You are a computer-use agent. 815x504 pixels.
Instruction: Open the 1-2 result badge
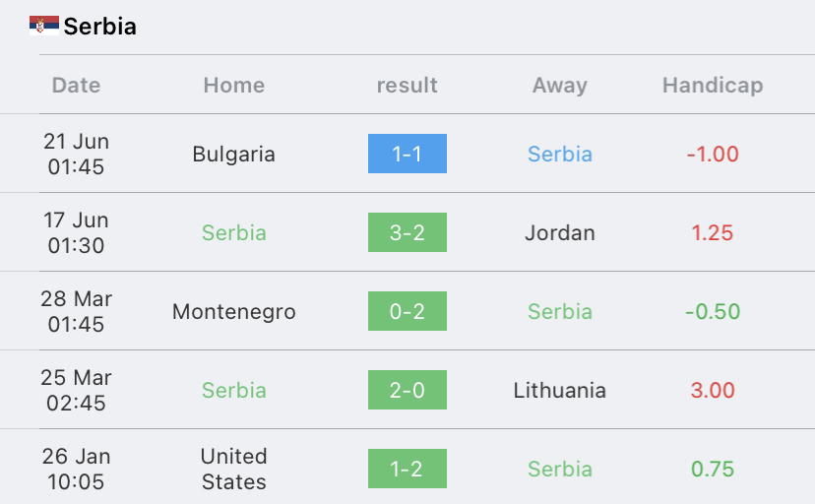407,469
